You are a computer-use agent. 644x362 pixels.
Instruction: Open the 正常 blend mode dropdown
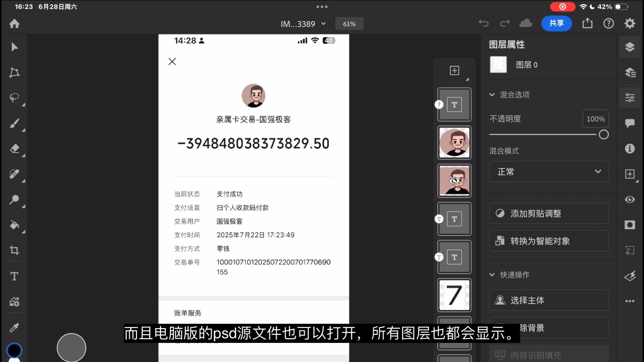click(x=549, y=172)
